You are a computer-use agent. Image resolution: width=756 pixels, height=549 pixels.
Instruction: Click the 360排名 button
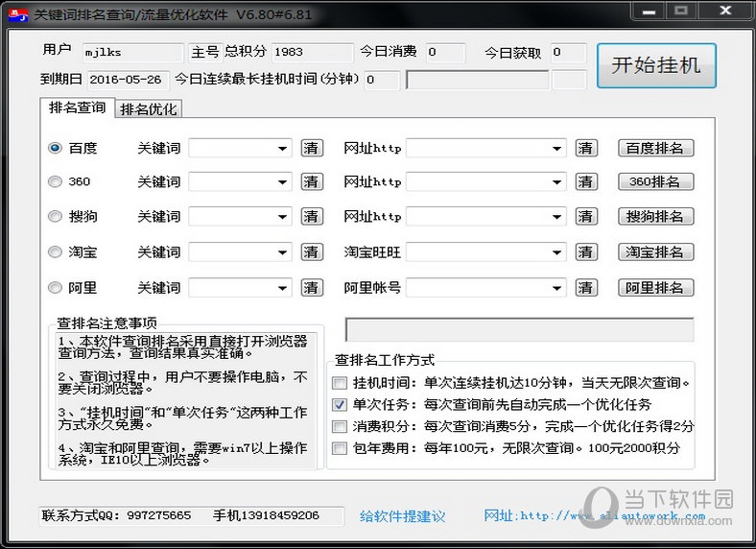tap(655, 181)
